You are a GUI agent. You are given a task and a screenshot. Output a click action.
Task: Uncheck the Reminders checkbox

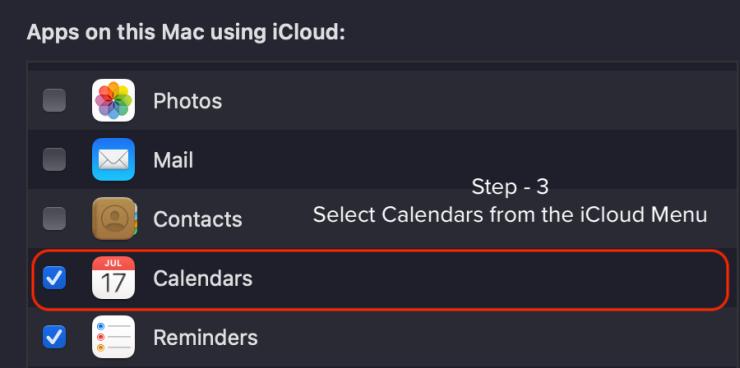coord(54,337)
